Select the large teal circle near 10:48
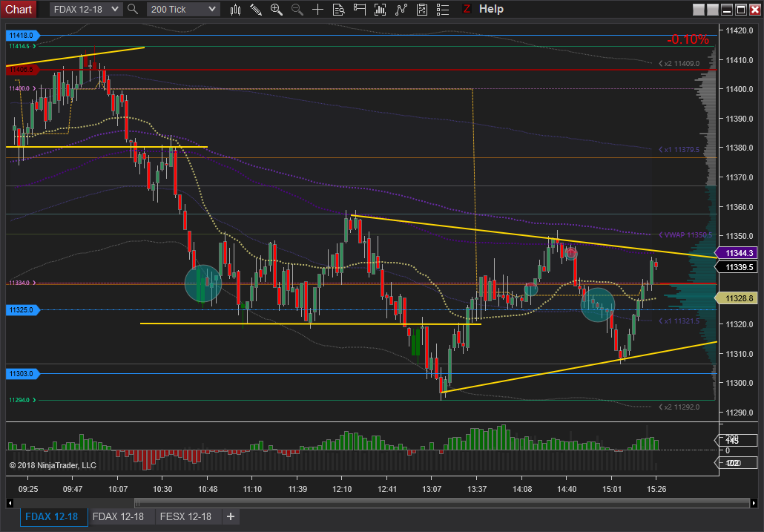The height and width of the screenshot is (532, 764). tap(203, 283)
